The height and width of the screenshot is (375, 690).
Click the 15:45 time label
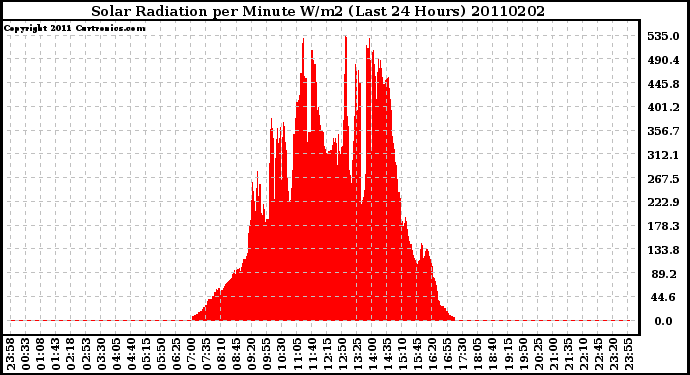(x=417, y=355)
